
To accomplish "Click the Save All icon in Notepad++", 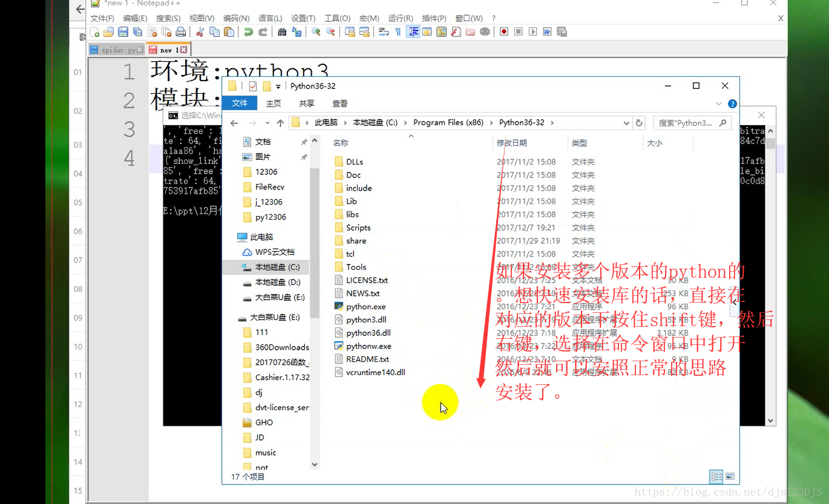I will (138, 32).
